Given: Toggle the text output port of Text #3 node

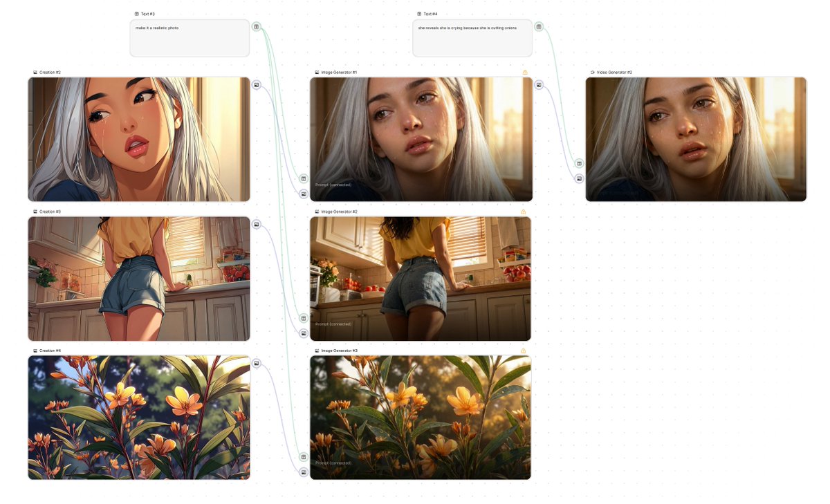Looking at the screenshot, I should 257,26.
